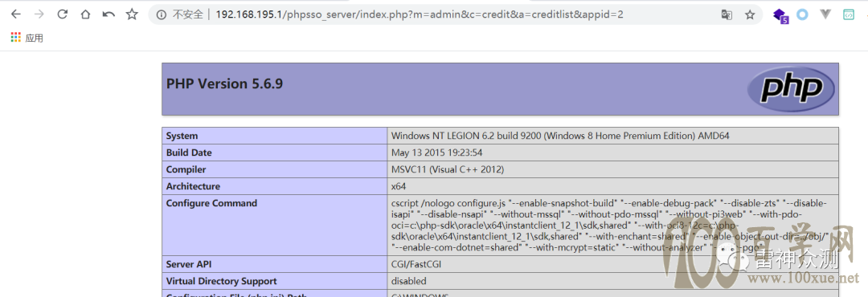868x297 pixels.
Task: Open the gray V-shaped extension icon
Action: [825, 14]
